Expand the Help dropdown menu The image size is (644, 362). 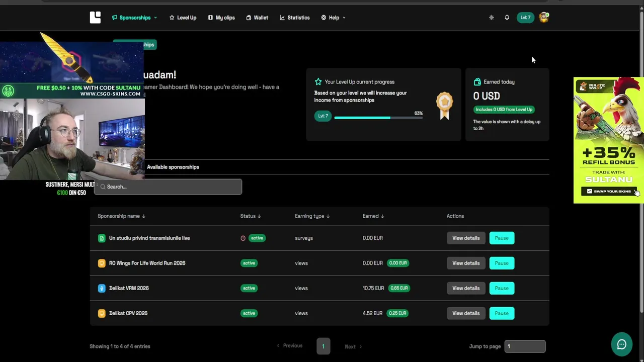click(x=333, y=18)
